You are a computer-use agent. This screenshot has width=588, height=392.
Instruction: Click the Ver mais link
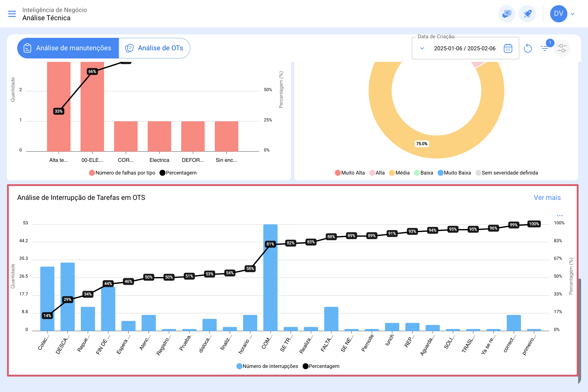[547, 198]
